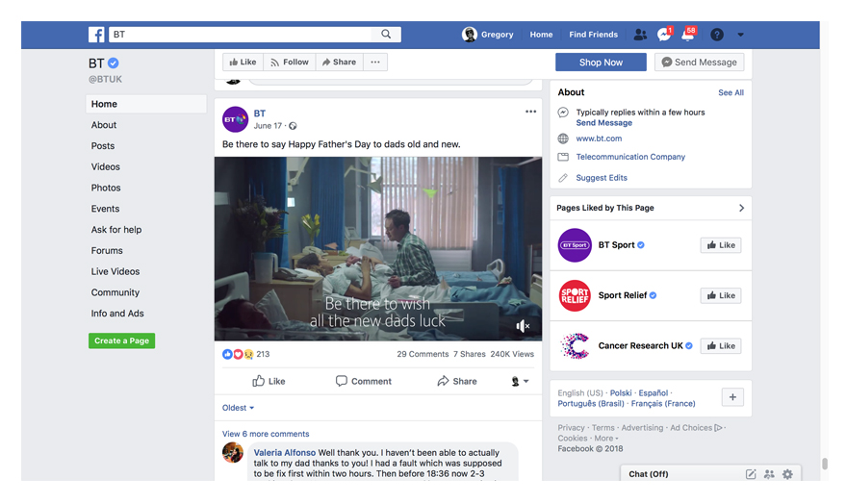Open the post's three-dot options menu

531,112
